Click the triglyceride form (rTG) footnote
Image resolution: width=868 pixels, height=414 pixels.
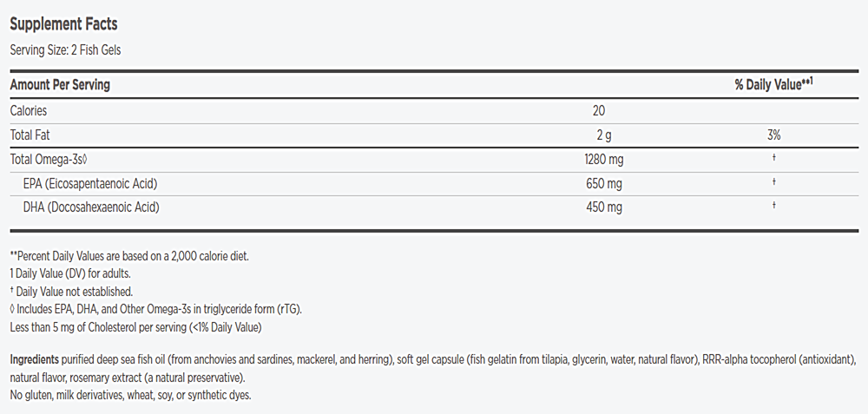pos(155,310)
